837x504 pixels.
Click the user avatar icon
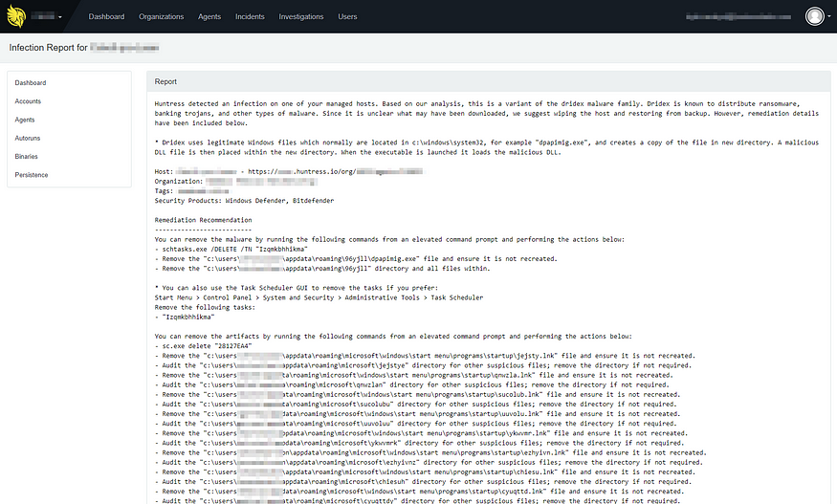tap(815, 16)
